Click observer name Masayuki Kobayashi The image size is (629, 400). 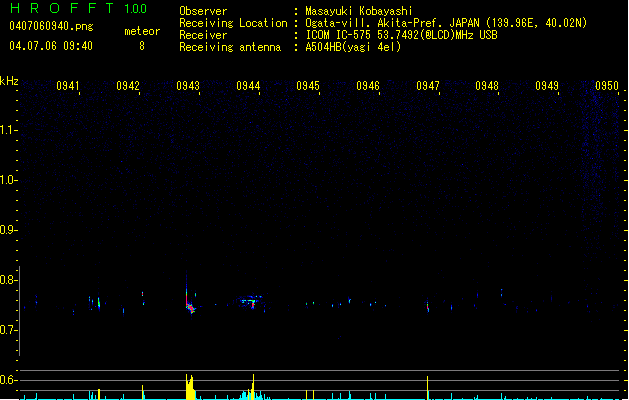(359, 11)
